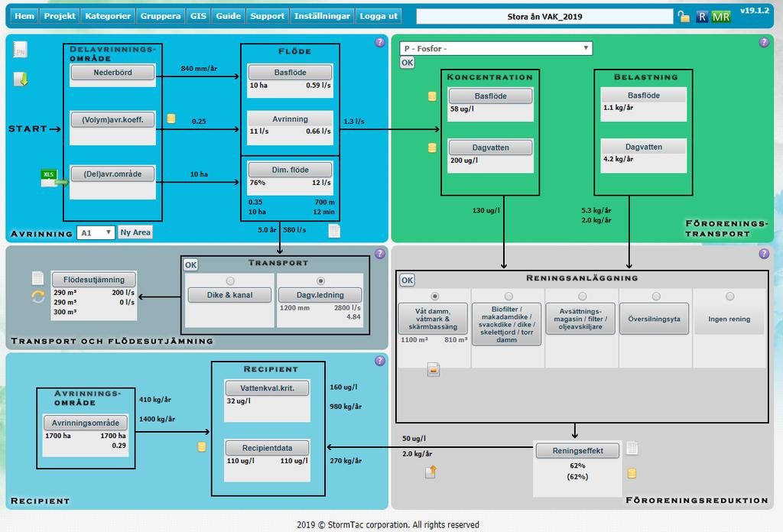Open the help icon of the Föroreningsreduktion panel
Image resolution: width=783 pixels, height=532 pixels.
coord(764,254)
